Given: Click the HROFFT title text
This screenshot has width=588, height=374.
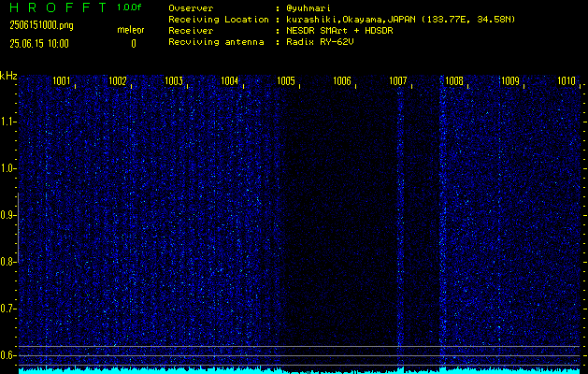Looking at the screenshot, I should (x=58, y=7).
